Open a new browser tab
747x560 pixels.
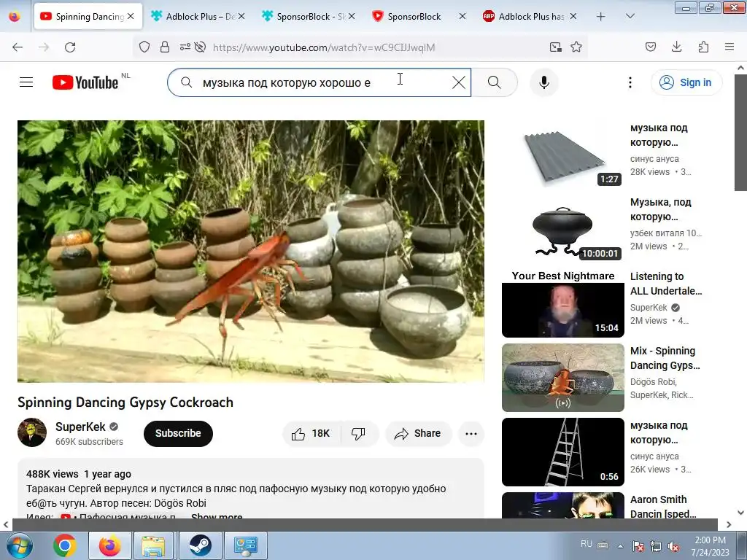[x=601, y=17]
